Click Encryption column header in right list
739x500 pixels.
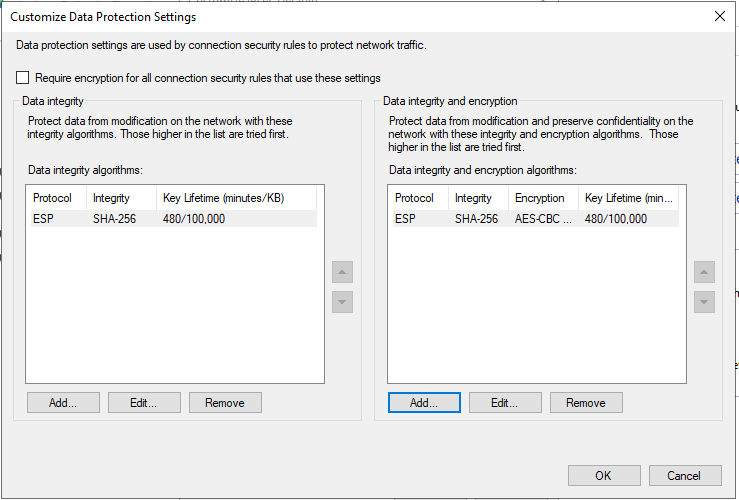click(x=541, y=198)
